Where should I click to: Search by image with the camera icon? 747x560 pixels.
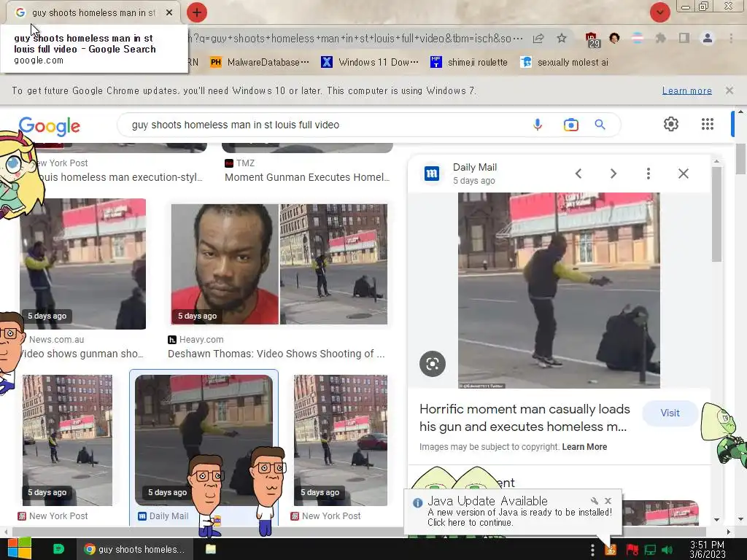[x=570, y=125]
